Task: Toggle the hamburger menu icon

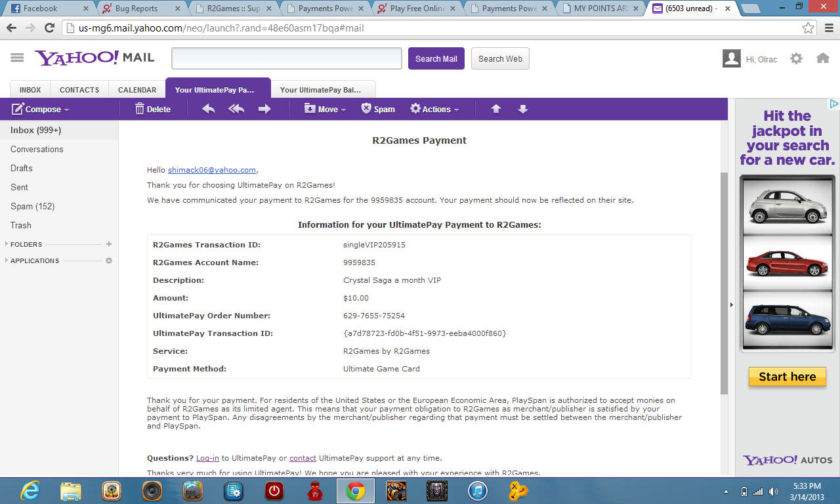Action: coord(17,58)
